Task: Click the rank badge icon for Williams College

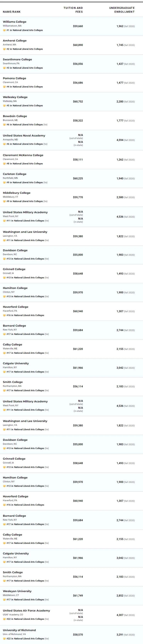Action: [4, 30]
